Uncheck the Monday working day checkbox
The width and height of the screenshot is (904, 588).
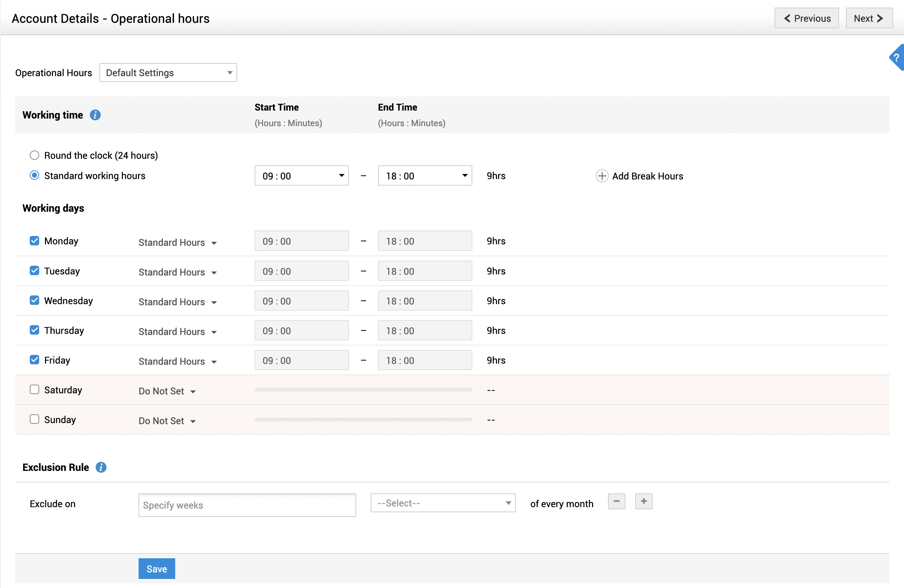coord(34,241)
